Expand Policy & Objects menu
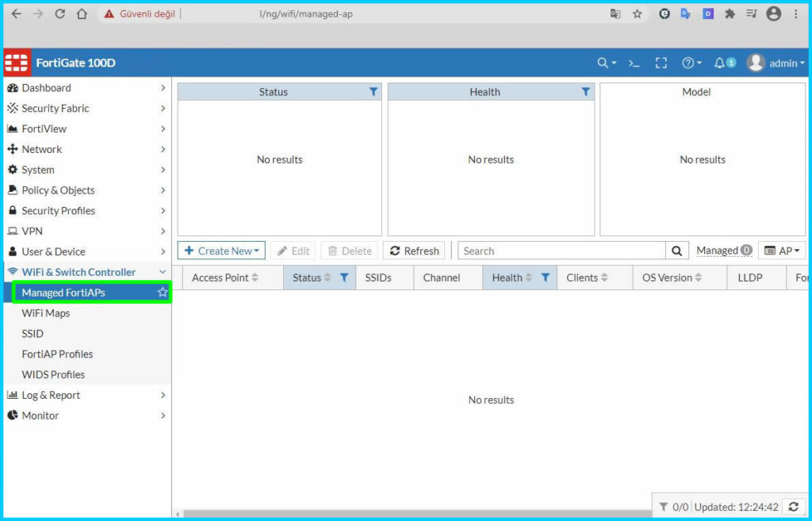 [86, 190]
